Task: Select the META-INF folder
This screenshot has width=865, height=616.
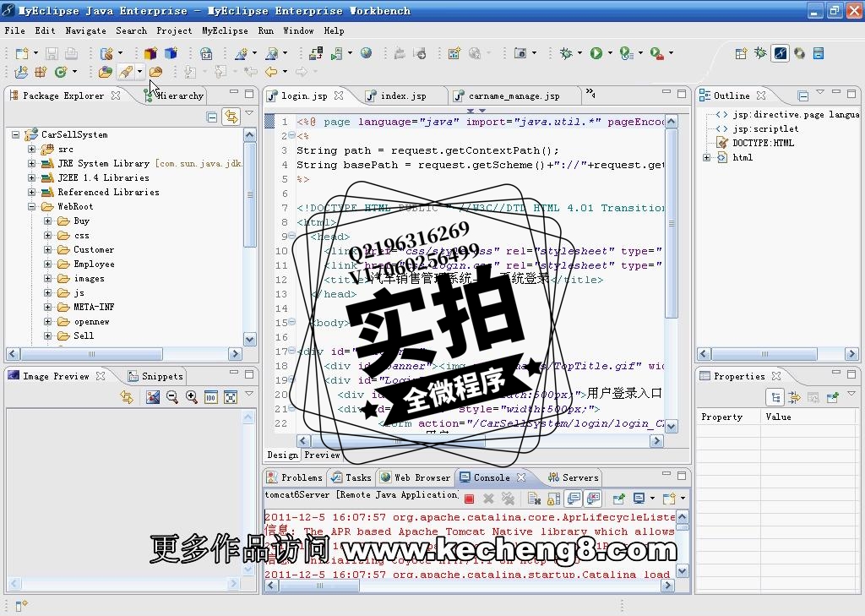Action: click(94, 307)
